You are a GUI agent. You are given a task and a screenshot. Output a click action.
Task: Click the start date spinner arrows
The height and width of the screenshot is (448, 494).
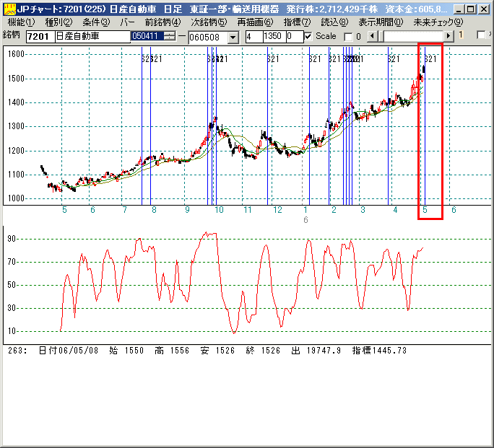tap(170, 36)
